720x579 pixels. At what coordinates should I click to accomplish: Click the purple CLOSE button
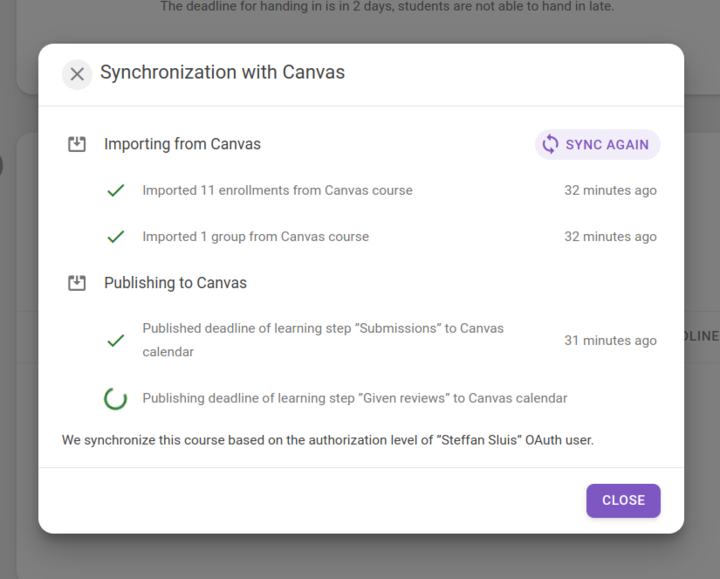(x=623, y=500)
